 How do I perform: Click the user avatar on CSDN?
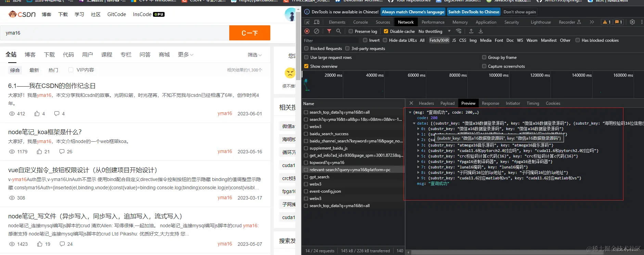290,14
